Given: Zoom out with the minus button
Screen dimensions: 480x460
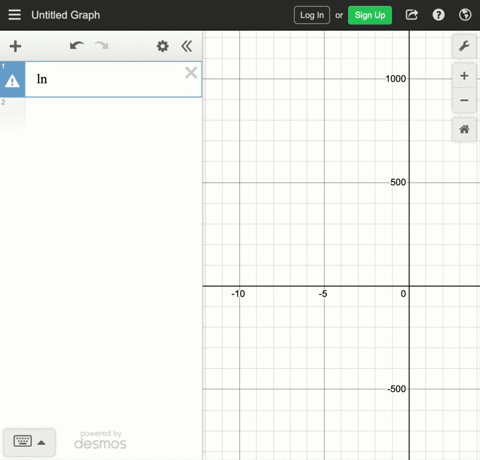Looking at the screenshot, I should 464,100.
